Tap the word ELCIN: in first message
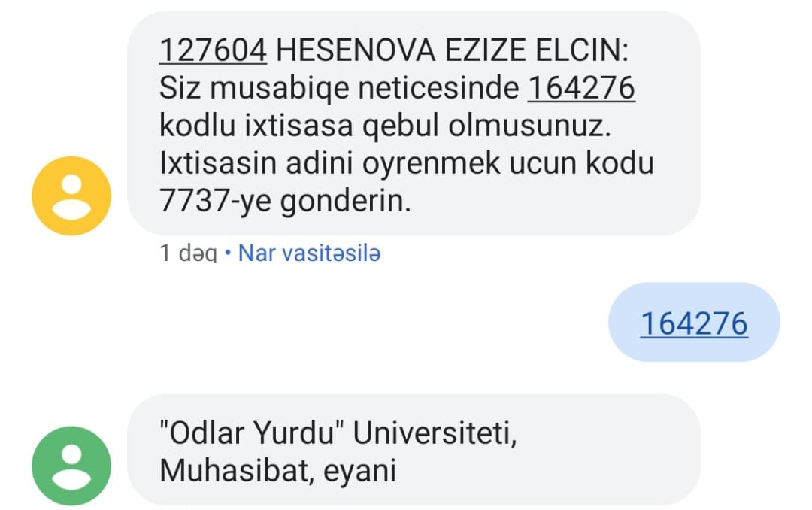The image size is (812, 510). click(x=581, y=51)
